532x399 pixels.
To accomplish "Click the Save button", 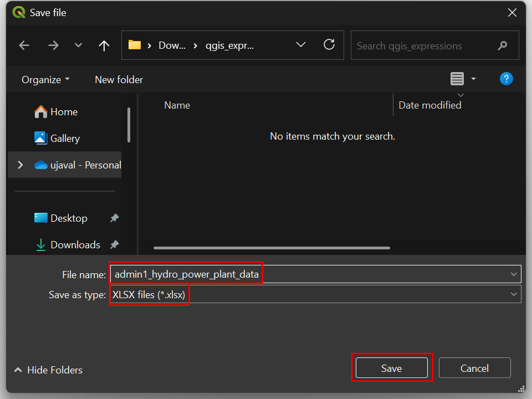I will pyautogui.click(x=392, y=368).
